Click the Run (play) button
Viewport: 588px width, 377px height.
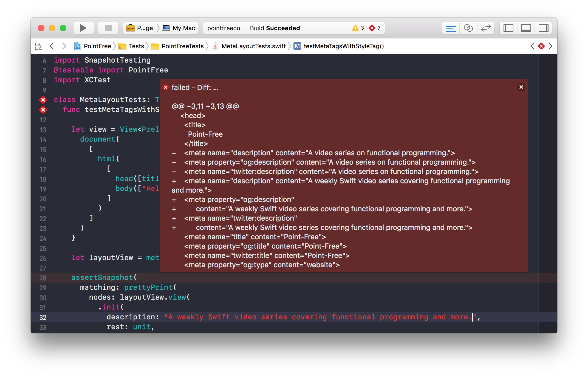tap(83, 28)
